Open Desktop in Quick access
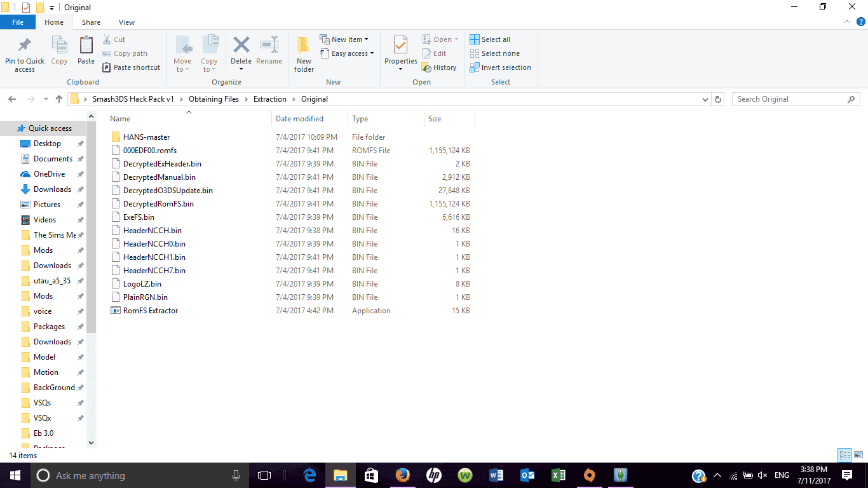Image resolution: width=868 pixels, height=488 pixels. pos(47,144)
